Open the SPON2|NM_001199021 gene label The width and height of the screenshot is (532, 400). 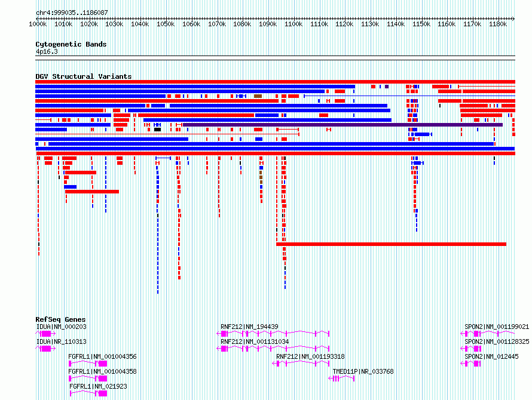(497, 327)
